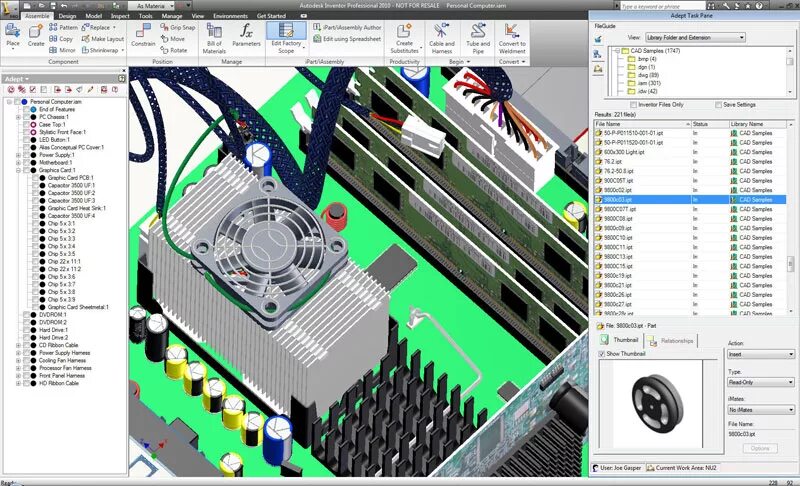Click the Options button
The height and width of the screenshot is (486, 800).
click(x=760, y=448)
